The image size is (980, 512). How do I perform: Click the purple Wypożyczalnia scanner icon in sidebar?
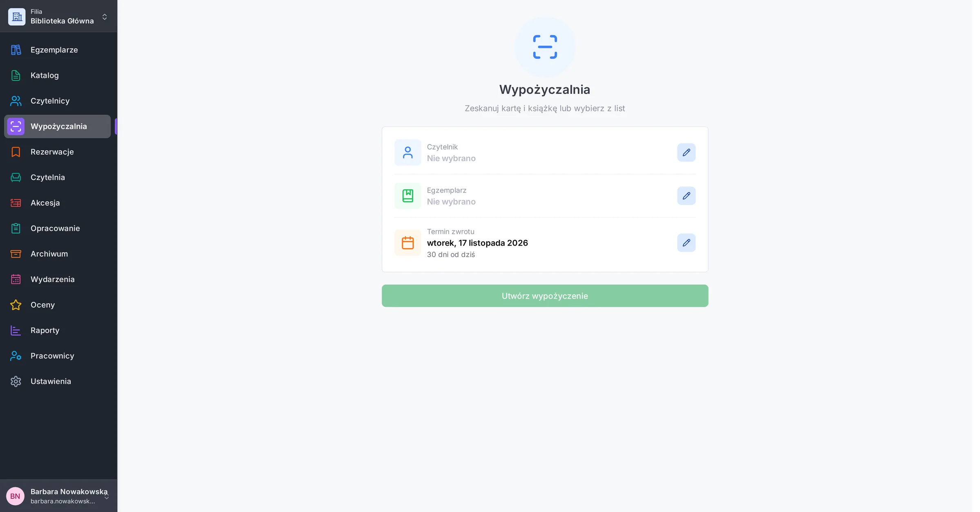[16, 126]
